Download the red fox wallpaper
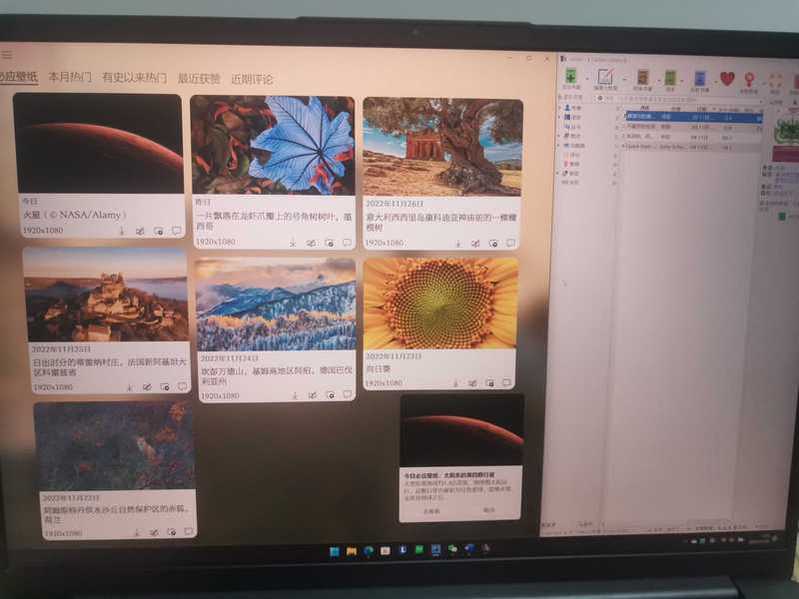 click(x=137, y=533)
